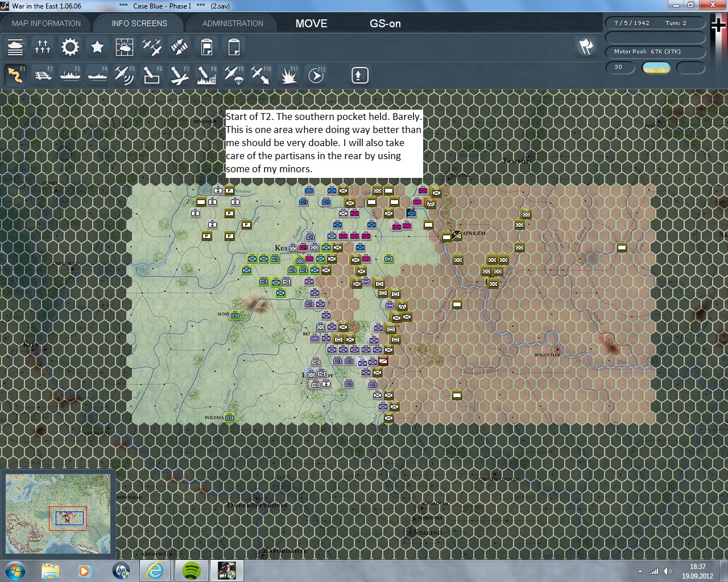This screenshot has height=582, width=728.
Task: Click the Dnepropetrovsk label on the map
Action: tap(257, 505)
